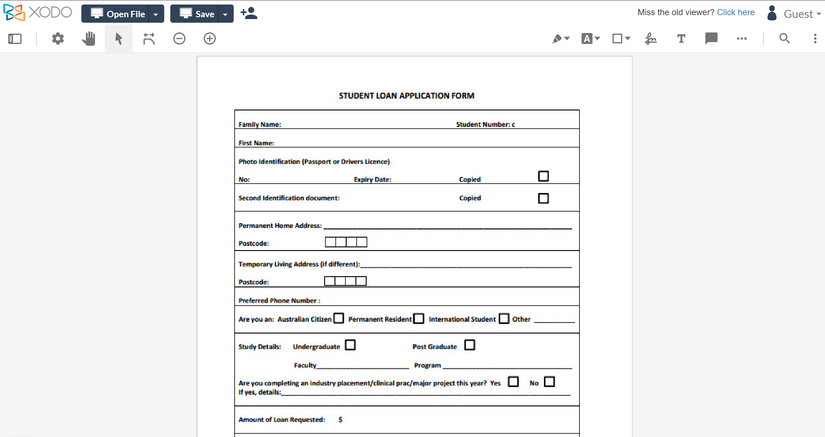
Task: Open more tools ellipsis menu
Action: click(x=742, y=38)
